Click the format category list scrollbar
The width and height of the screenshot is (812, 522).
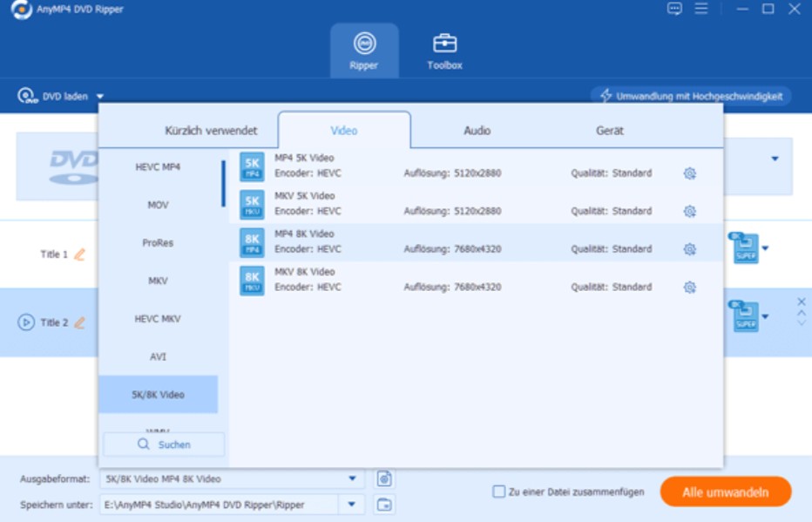pos(223,184)
